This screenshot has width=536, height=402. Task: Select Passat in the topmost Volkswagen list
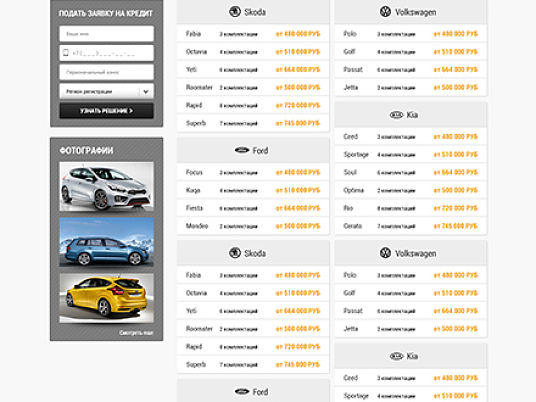click(353, 69)
